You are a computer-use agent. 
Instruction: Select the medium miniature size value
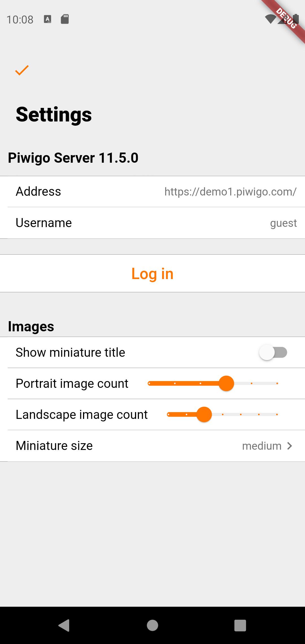(x=262, y=446)
